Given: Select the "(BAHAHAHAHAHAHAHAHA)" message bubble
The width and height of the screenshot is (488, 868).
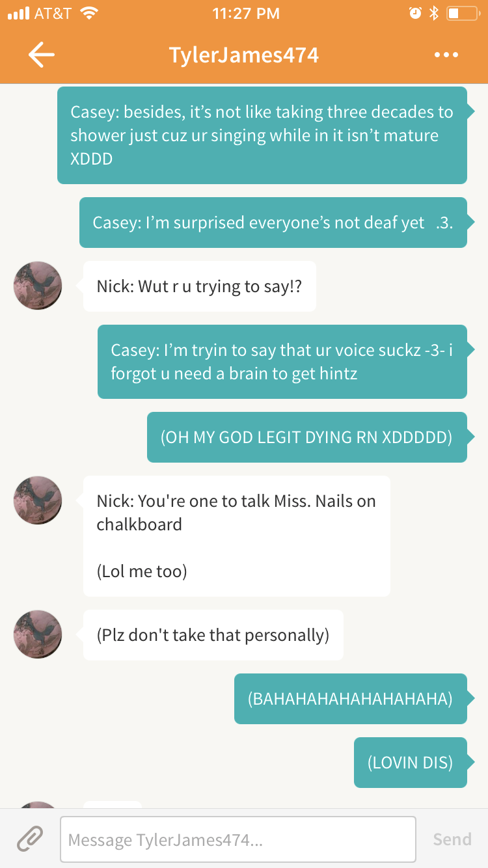Looking at the screenshot, I should pos(351,699).
